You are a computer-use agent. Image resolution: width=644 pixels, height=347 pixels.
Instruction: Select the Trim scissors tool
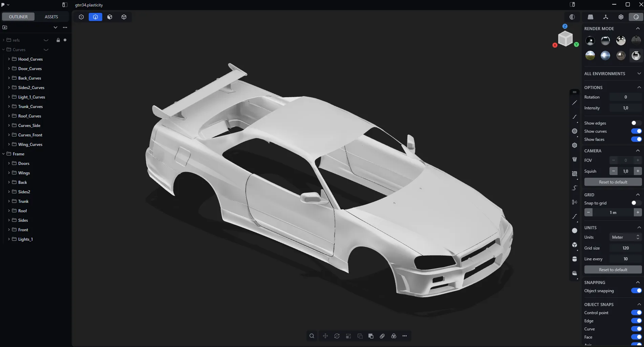point(575,202)
